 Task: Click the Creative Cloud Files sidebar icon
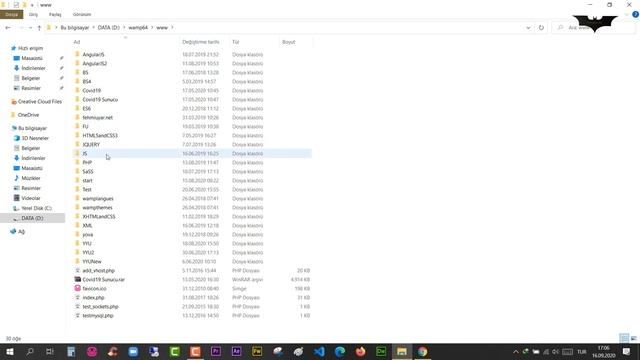(14, 102)
